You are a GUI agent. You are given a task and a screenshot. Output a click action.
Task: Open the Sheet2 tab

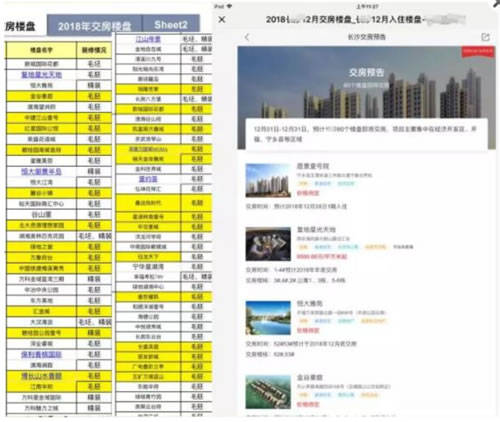(171, 24)
